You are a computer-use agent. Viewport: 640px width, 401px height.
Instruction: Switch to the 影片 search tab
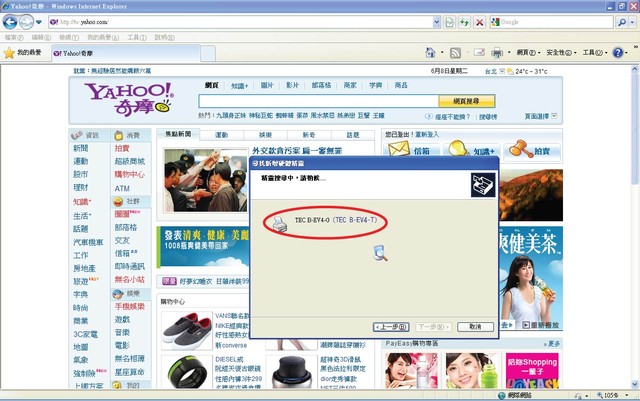click(x=292, y=85)
